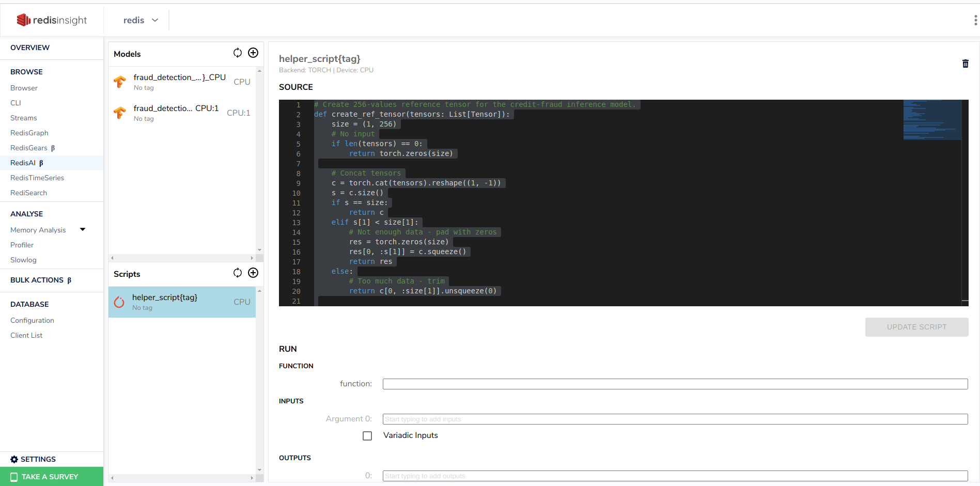Open the Browser page

pyautogui.click(x=24, y=88)
